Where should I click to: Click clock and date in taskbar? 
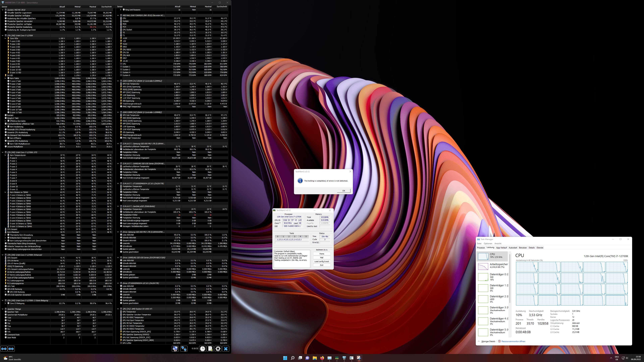[x=636, y=358]
